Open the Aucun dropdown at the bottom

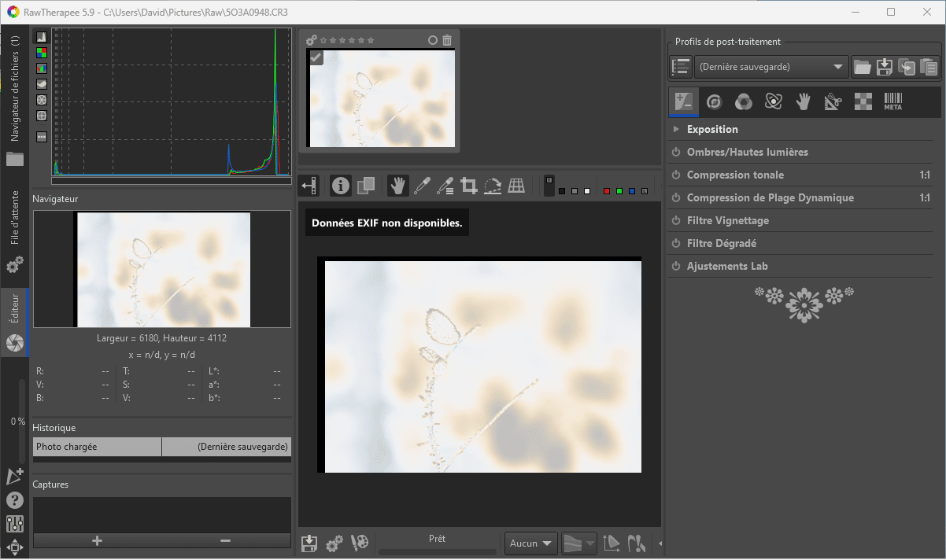click(x=530, y=543)
